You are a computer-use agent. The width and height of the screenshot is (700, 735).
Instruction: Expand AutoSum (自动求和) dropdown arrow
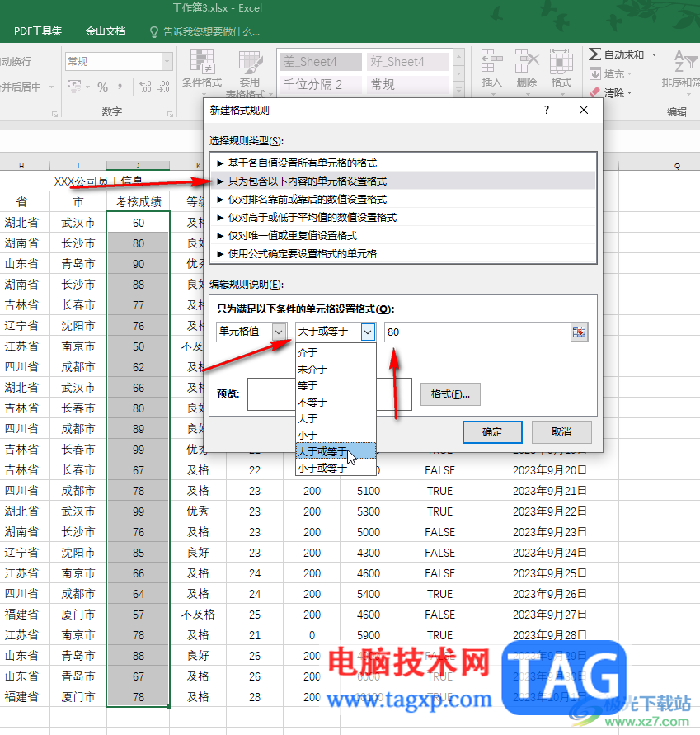[x=654, y=54]
